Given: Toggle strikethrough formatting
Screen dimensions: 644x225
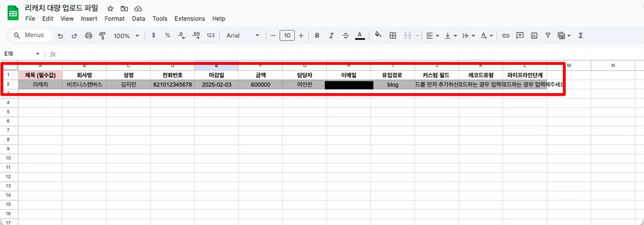Looking at the screenshot, I should click(346, 36).
